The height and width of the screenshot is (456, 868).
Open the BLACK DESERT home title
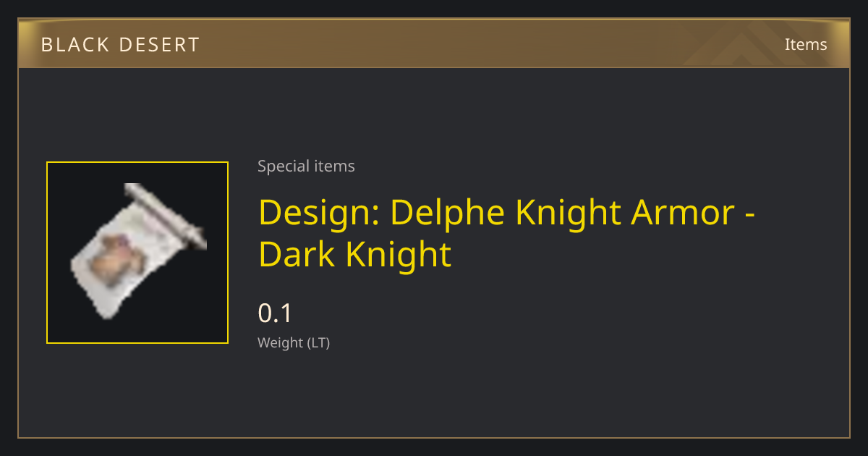pyautogui.click(x=120, y=45)
